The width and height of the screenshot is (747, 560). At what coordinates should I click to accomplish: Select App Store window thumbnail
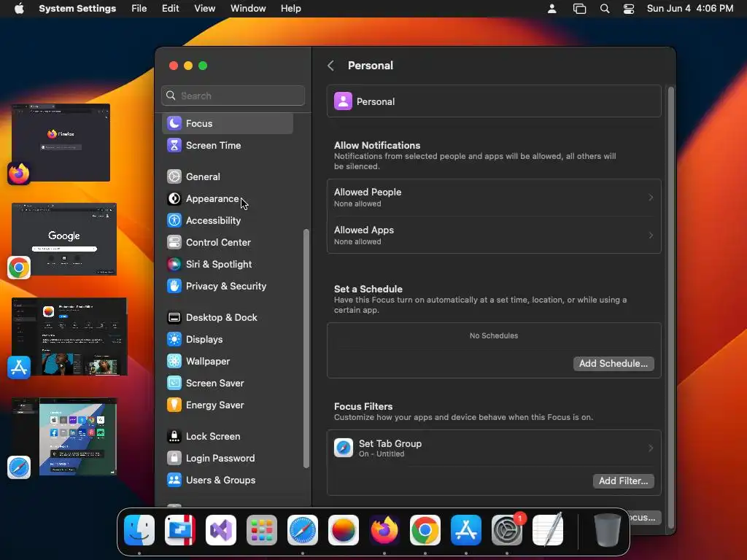69,337
